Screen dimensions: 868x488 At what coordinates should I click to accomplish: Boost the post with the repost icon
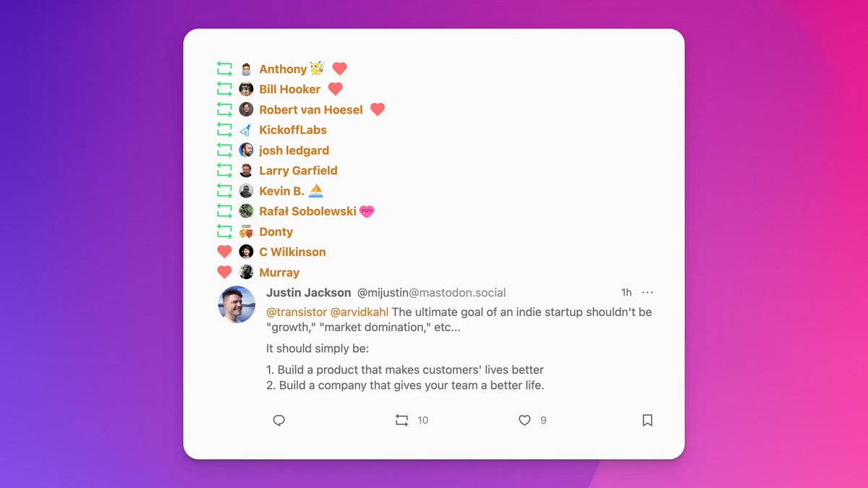pos(402,420)
